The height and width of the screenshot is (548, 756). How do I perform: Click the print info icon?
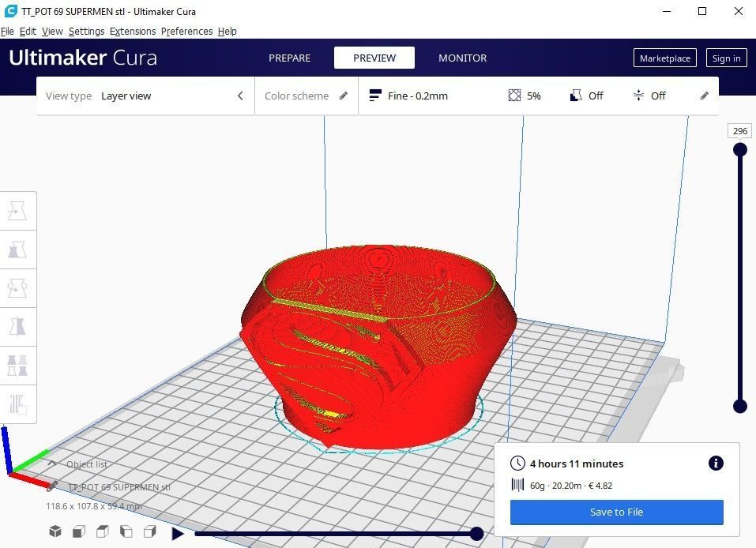point(716,464)
